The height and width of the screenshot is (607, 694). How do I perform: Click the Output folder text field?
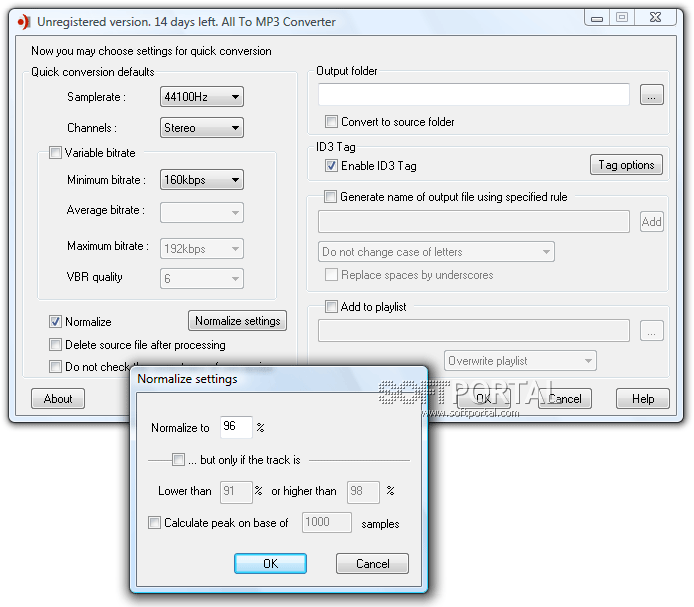474,94
